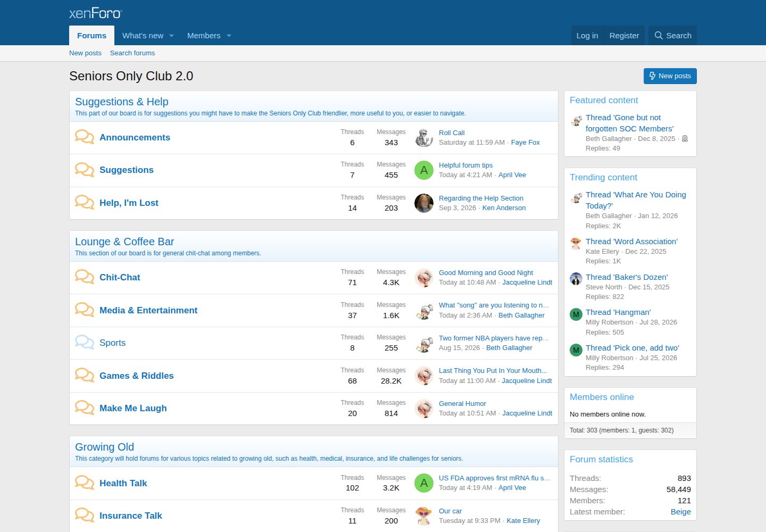
Task: Expand the Members dropdown arrow
Action: pos(229,36)
